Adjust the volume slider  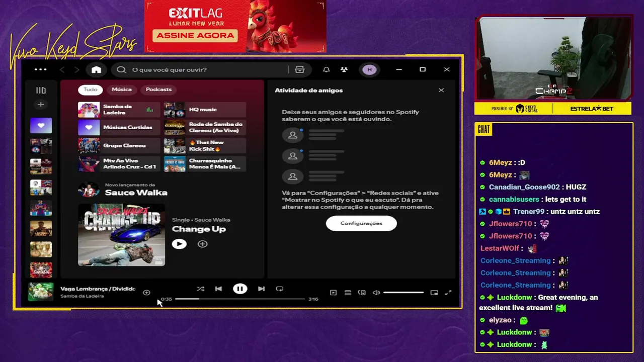tap(404, 293)
